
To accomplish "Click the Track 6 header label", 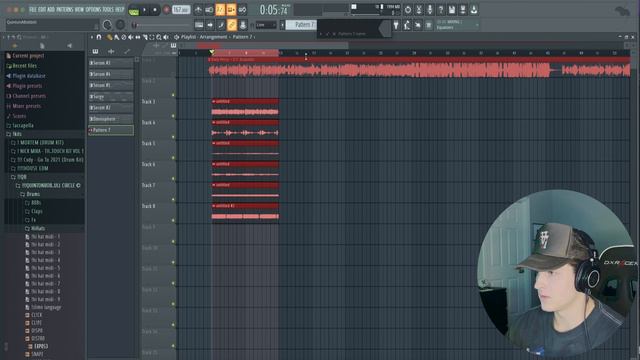I will click(149, 164).
